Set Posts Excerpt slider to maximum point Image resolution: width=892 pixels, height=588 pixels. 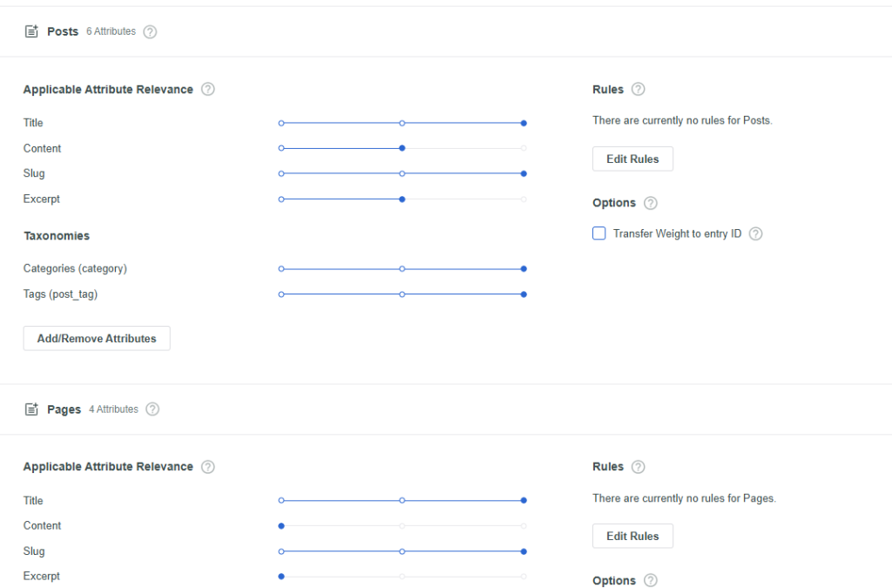click(x=524, y=199)
